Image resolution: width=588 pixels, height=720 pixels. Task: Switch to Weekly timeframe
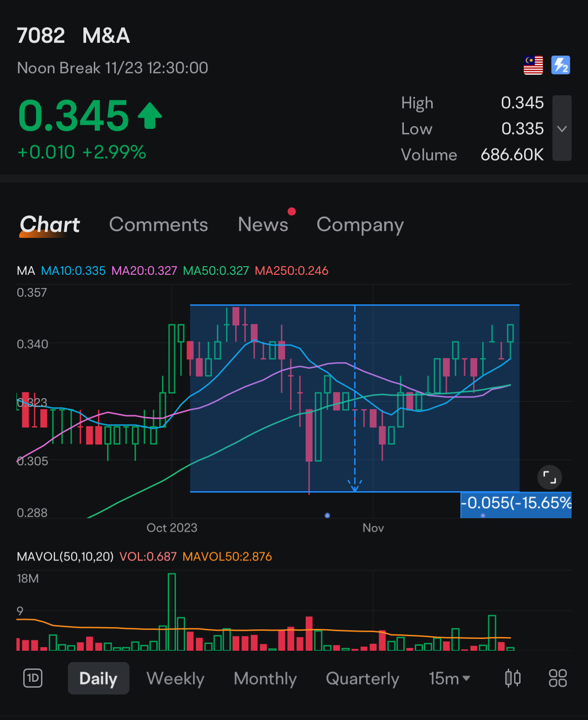coord(175,679)
